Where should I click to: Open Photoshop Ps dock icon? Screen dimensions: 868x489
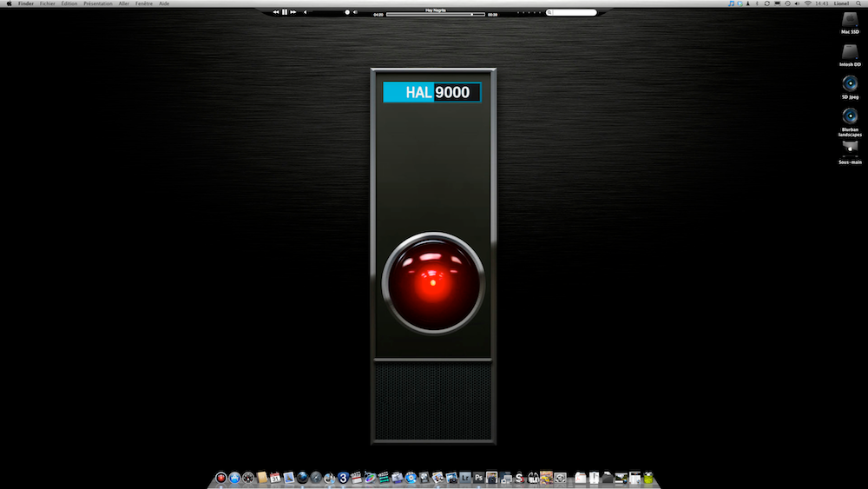[479, 478]
